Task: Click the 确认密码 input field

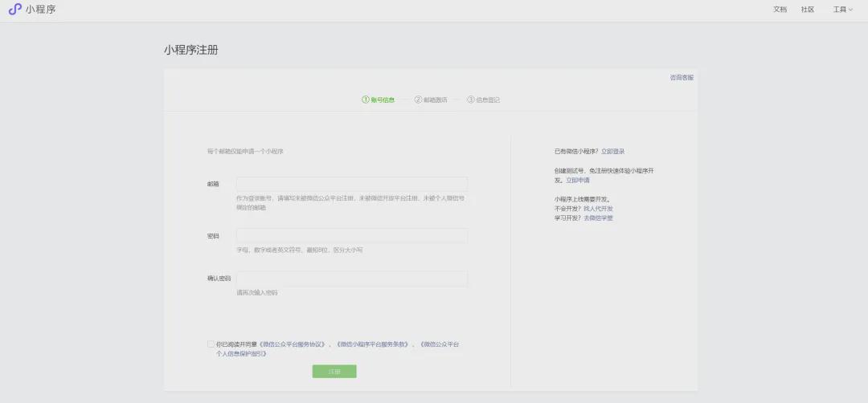Action: pyautogui.click(x=352, y=279)
